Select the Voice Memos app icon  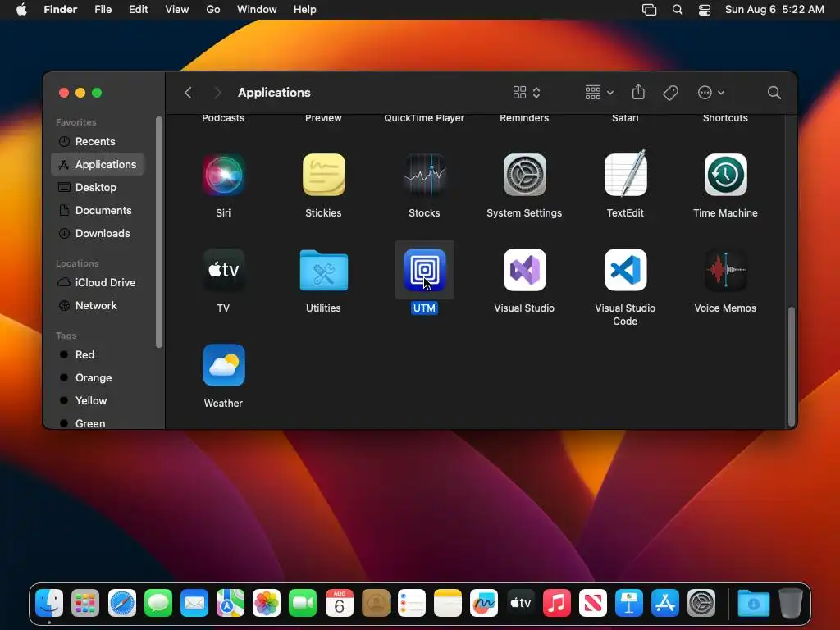coord(725,270)
